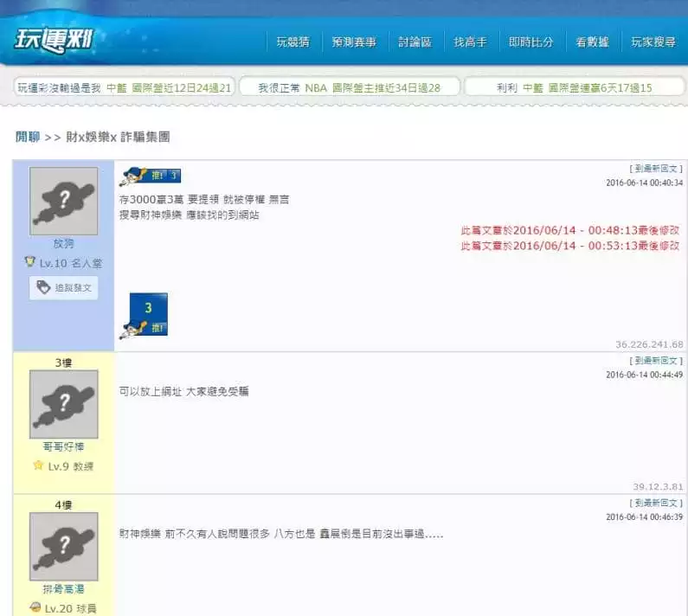Open the 我很正常 NBA banner
This screenshot has width=688, height=616.
click(x=350, y=87)
